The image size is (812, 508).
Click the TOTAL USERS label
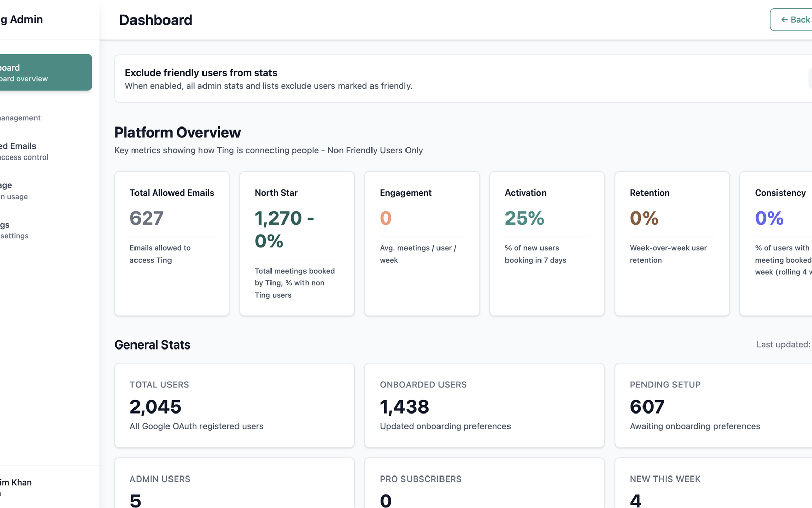(159, 385)
